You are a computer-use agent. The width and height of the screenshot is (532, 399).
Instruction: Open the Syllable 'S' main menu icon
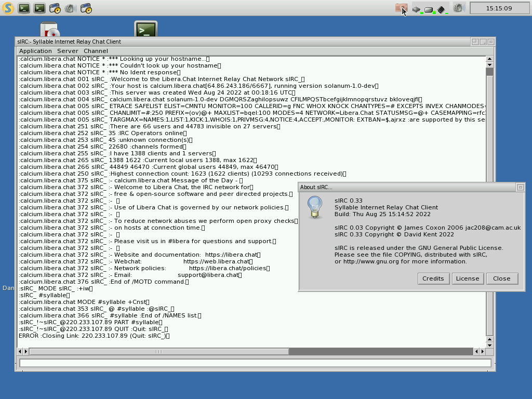point(8,8)
